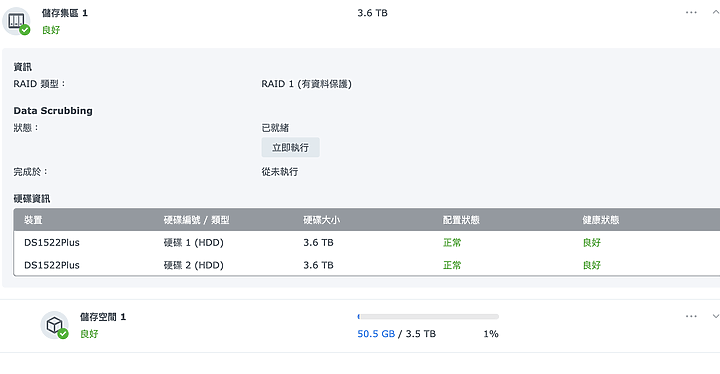Open the more options menu for 儲存集區 1

coord(691,12)
